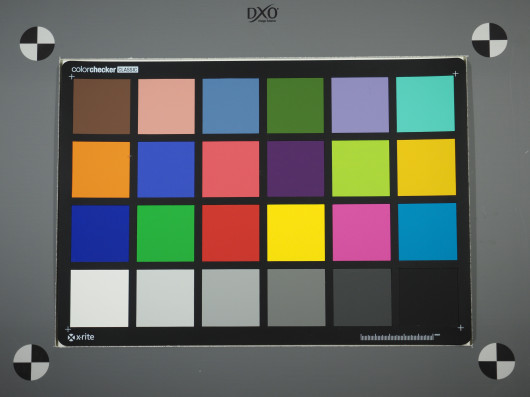Select the pure red color patch
Image resolution: width=530 pixels, height=397 pixels.
[x=231, y=233]
